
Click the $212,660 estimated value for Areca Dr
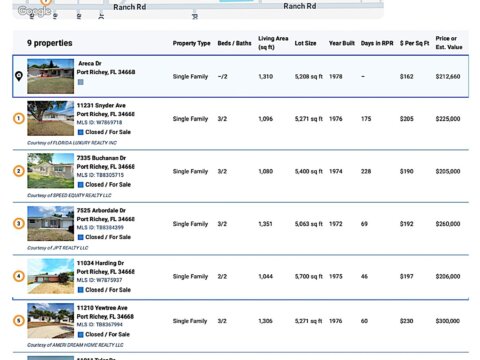448,77
